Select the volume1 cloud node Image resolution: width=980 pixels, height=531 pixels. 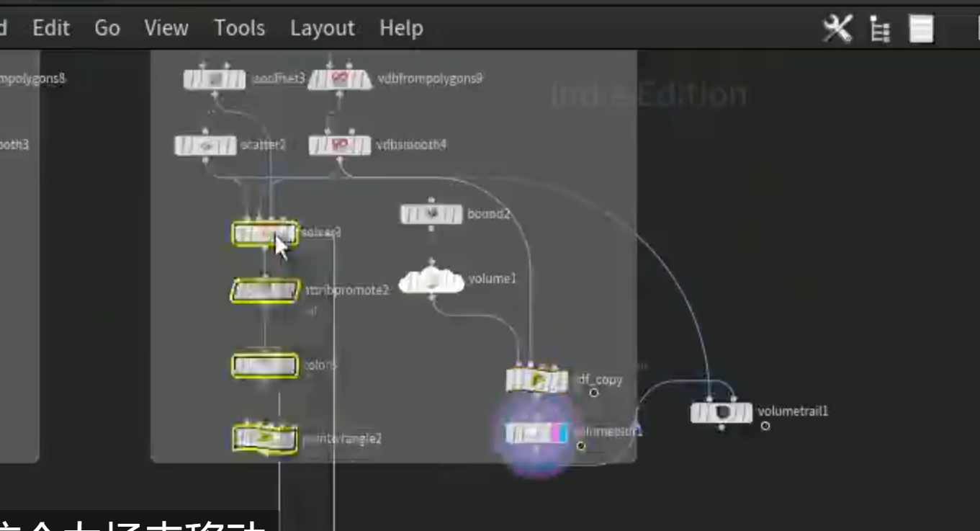coord(431,280)
